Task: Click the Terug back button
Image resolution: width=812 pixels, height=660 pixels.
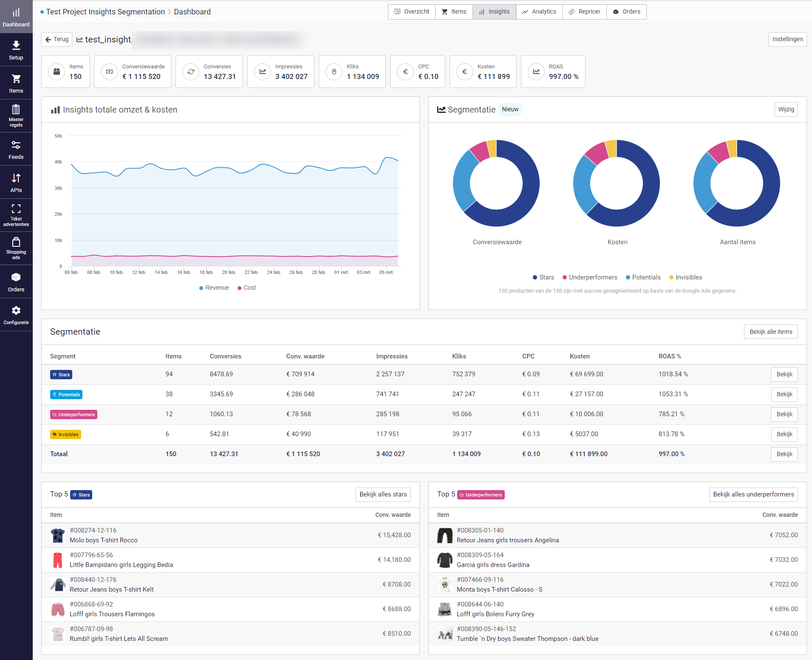Action: click(x=57, y=39)
